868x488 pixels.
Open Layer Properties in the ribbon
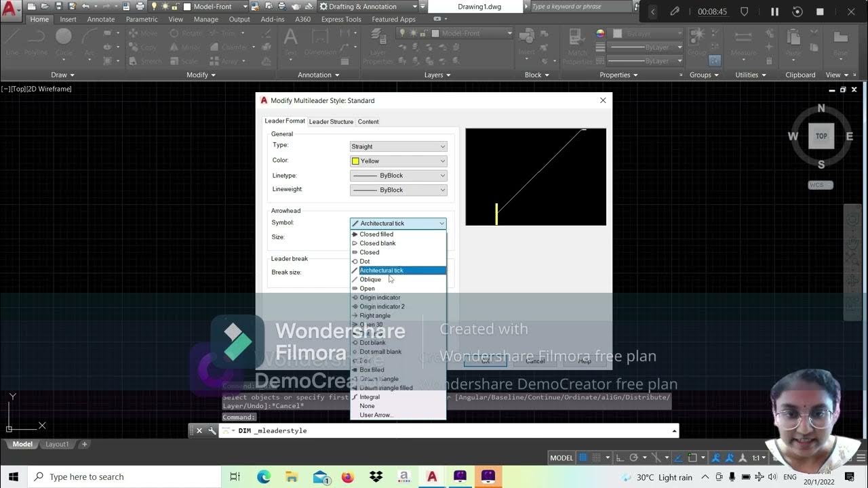click(378, 47)
